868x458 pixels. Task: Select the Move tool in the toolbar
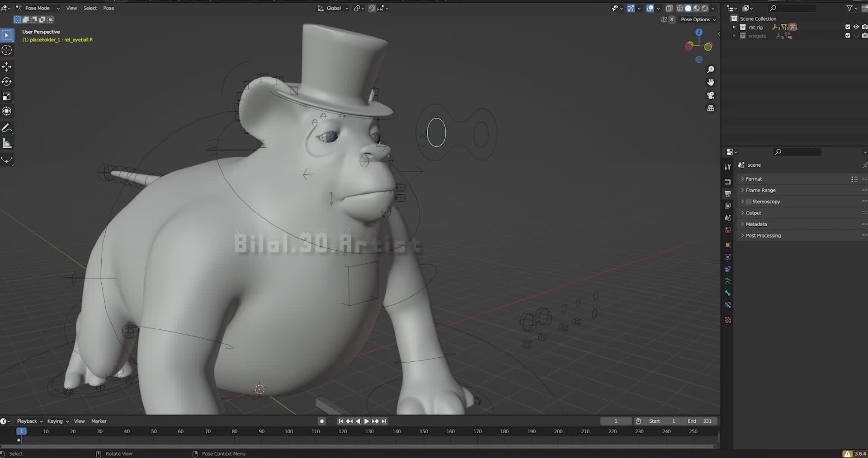pos(7,66)
